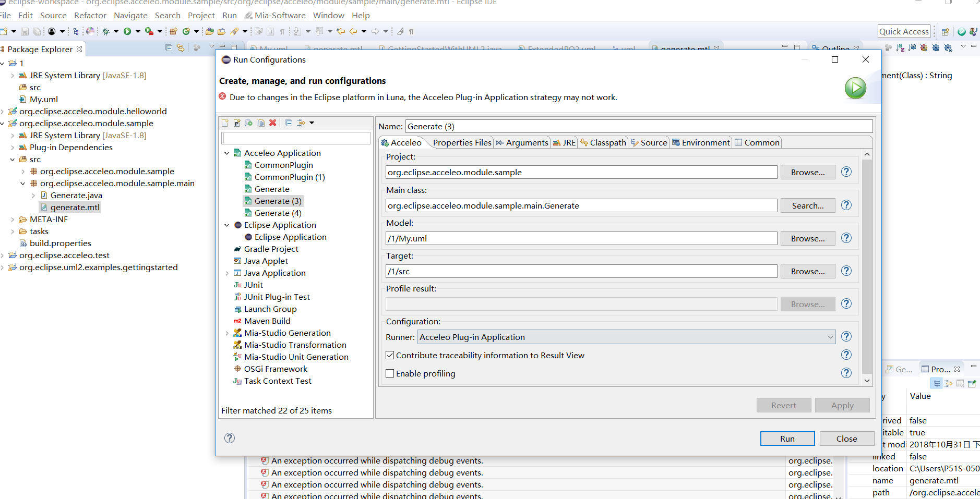This screenshot has width=980, height=499.
Task: Click New launch configuration icon
Action: (x=225, y=123)
